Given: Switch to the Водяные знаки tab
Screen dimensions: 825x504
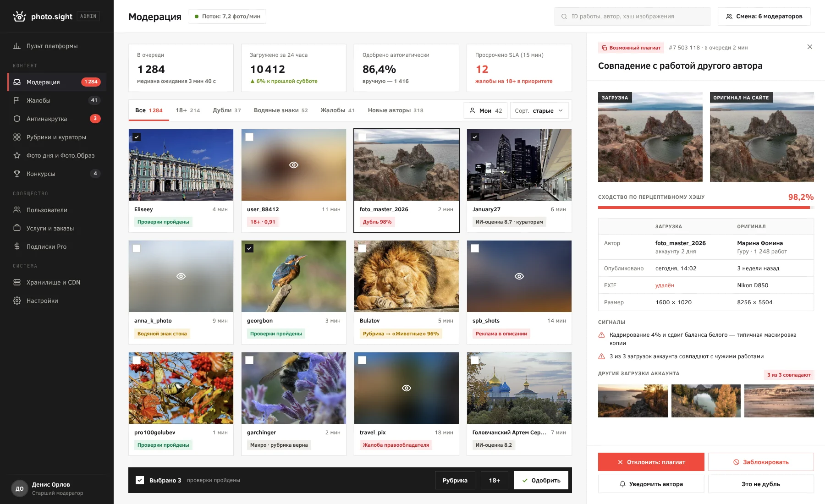Looking at the screenshot, I should pos(281,110).
